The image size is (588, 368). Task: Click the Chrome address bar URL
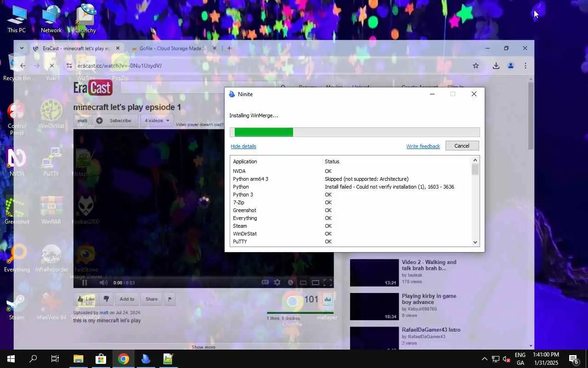[x=119, y=66]
